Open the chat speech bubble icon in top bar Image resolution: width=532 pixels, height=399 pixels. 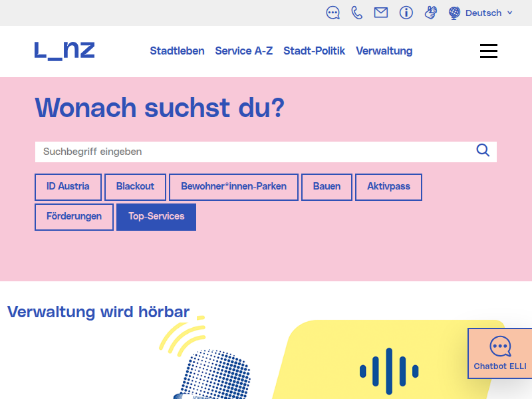[x=333, y=13]
